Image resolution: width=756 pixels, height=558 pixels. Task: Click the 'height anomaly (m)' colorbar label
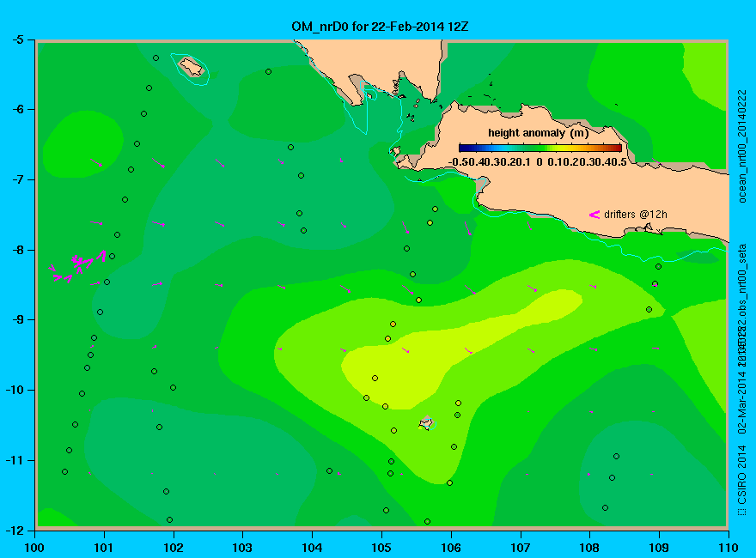tap(538, 132)
